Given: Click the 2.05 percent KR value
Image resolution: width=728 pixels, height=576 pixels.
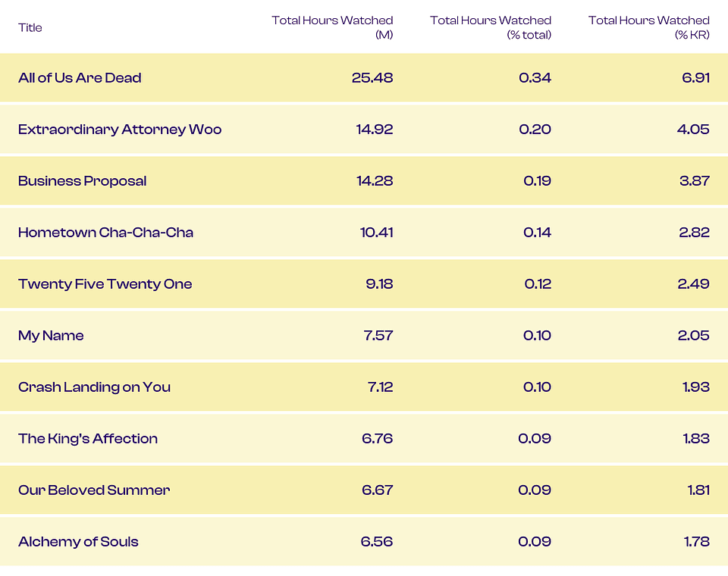Looking at the screenshot, I should click(x=694, y=335).
